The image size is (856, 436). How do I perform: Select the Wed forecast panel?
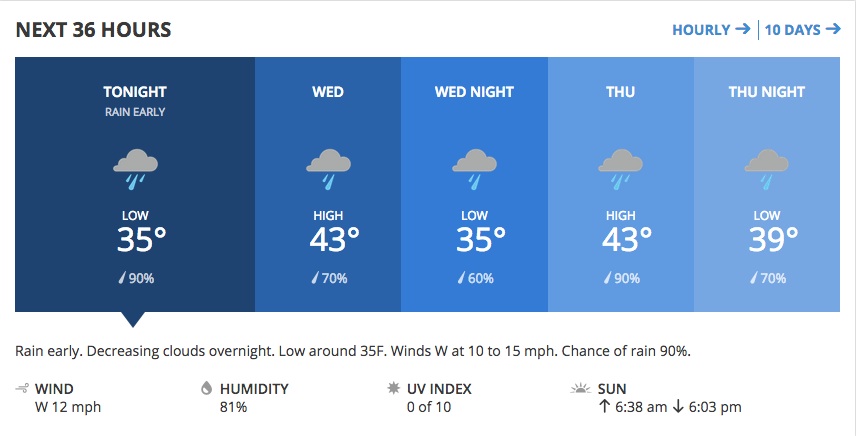[x=328, y=184]
